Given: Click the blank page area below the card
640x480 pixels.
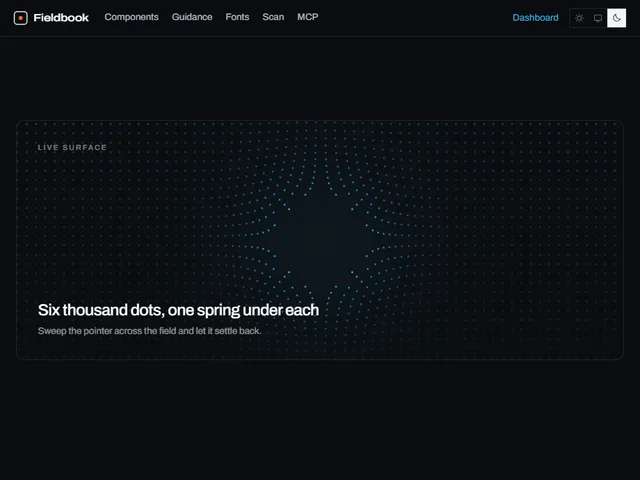Looking at the screenshot, I should coord(320,420).
